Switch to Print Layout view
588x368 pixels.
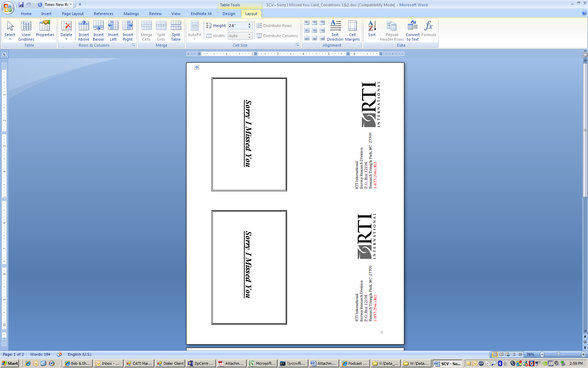tap(495, 354)
